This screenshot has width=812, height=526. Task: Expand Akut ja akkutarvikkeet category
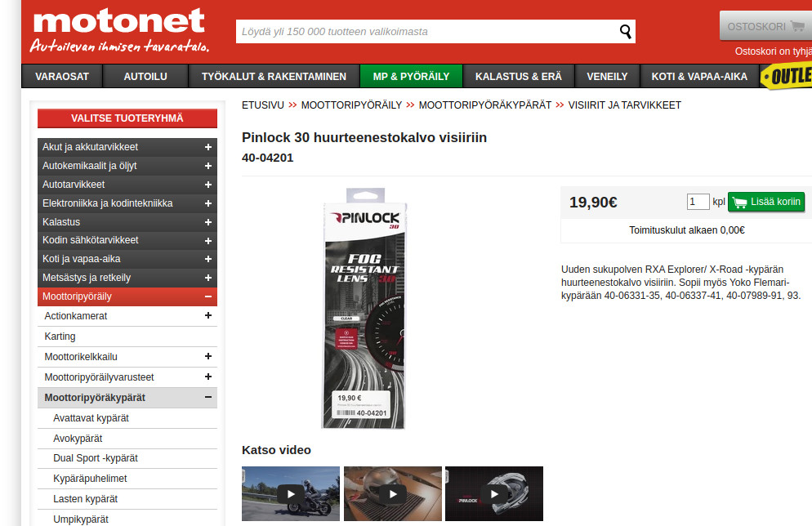[208, 147]
